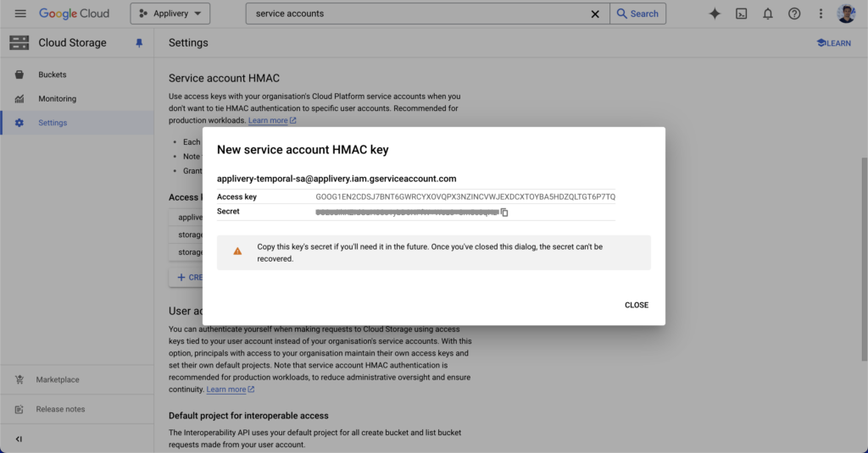Follow the Learn more link under user account section
Viewport: 868px width, 453px height.
231,389
